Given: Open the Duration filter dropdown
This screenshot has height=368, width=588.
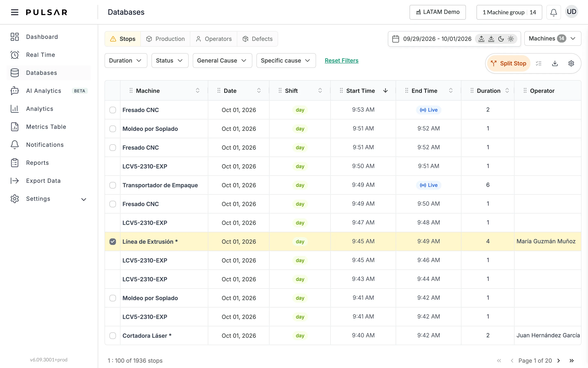Looking at the screenshot, I should (x=126, y=61).
